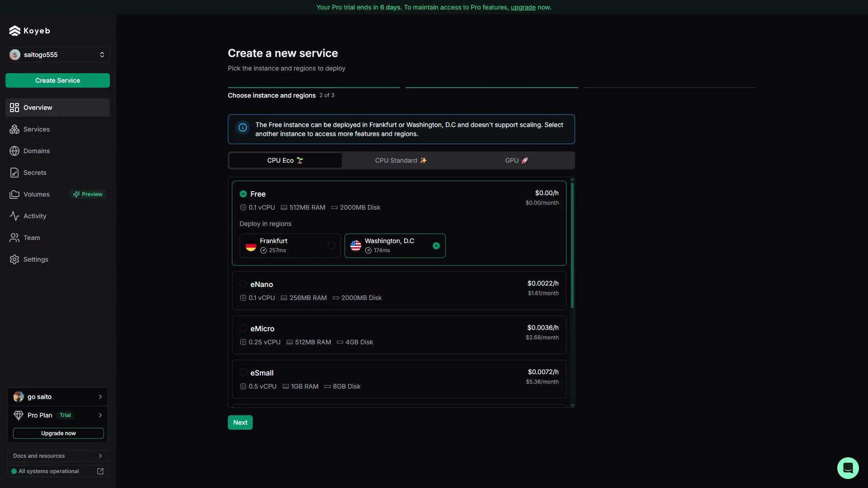Go to Domains in the sidebar
The height and width of the screenshot is (488, 868).
pos(57,151)
